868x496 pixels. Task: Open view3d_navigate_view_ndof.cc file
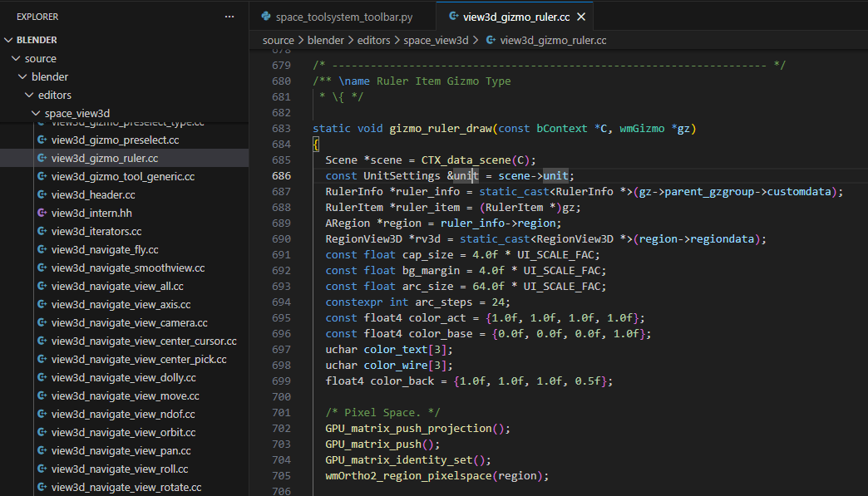click(x=124, y=414)
